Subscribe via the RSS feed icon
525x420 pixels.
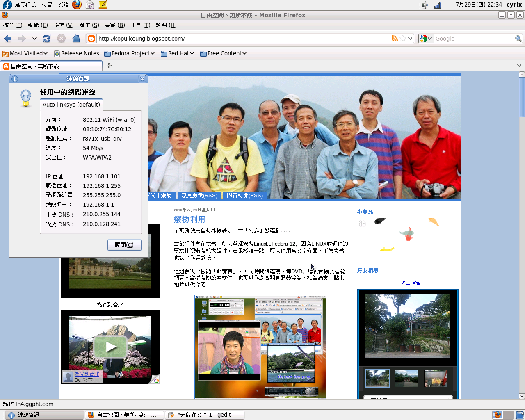[395, 39]
